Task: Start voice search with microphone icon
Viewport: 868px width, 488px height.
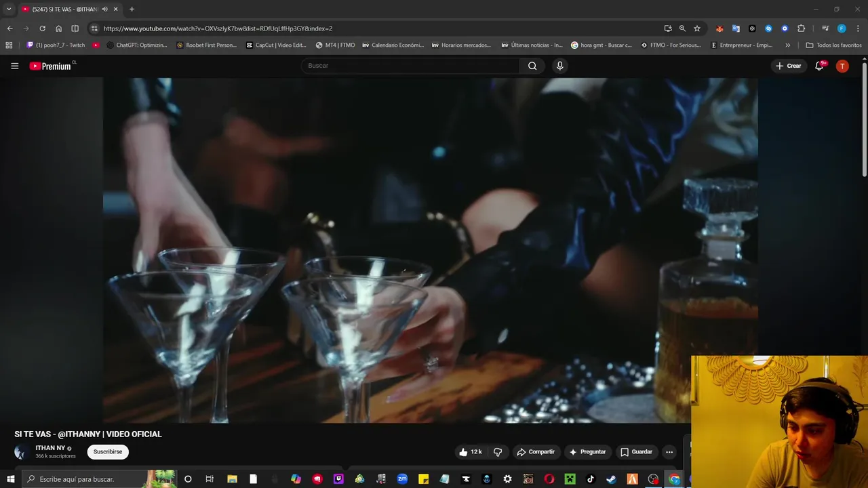Action: click(x=559, y=66)
